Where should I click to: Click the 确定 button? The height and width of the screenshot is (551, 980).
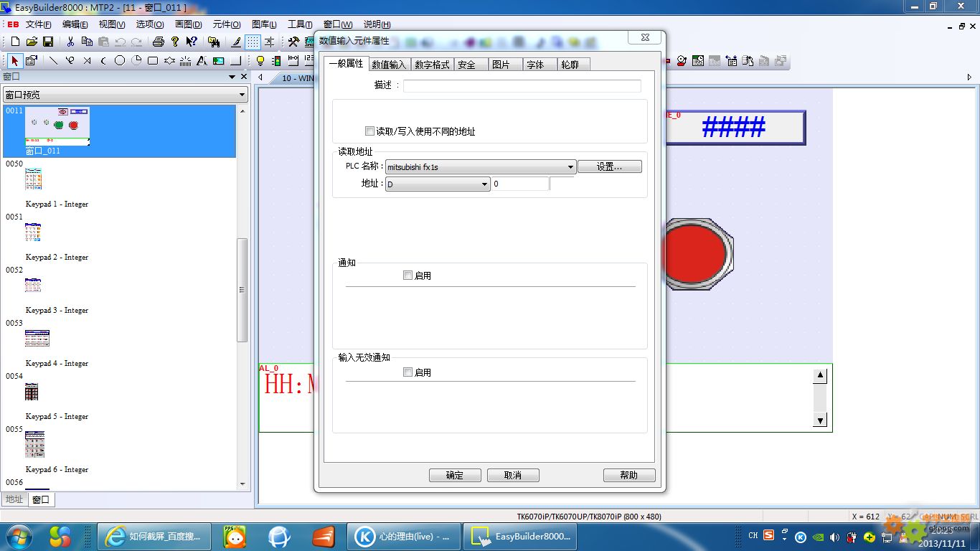[455, 475]
